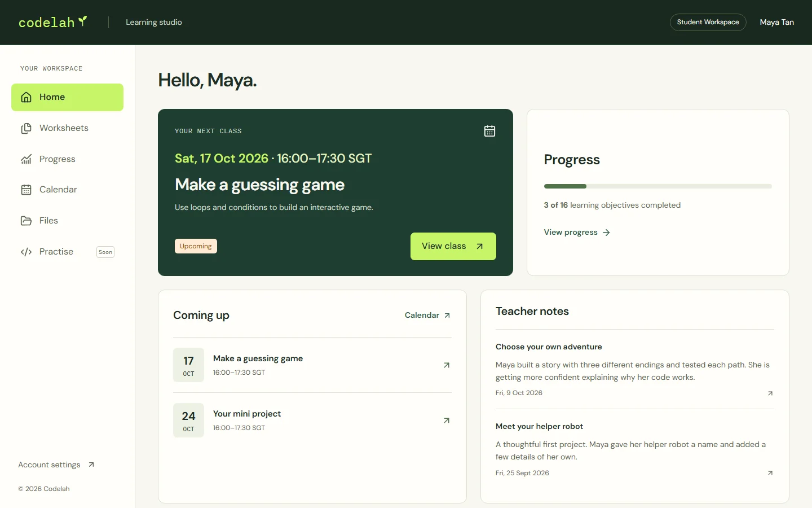Viewport: 812px width, 508px height.
Task: Open Account settings link
Action: point(56,465)
